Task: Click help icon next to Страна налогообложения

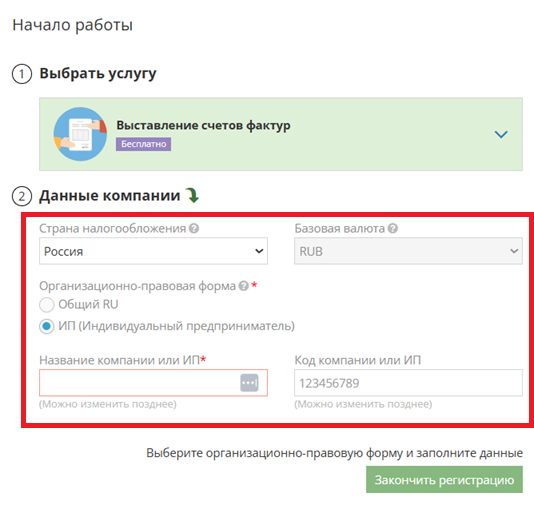Action: coord(194,228)
